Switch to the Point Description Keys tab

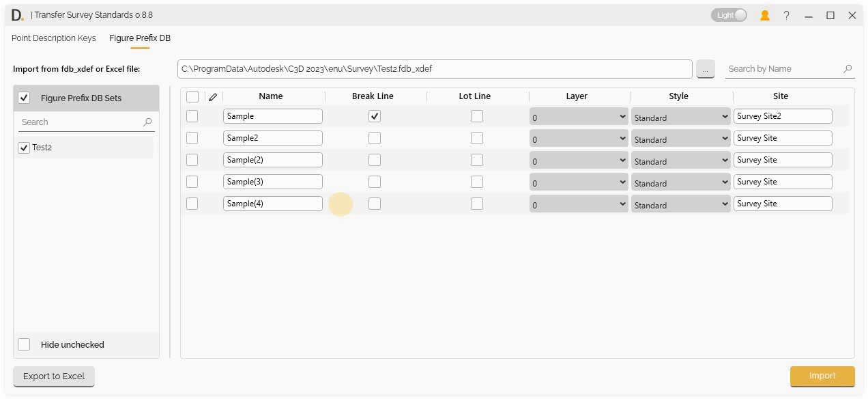[x=53, y=38]
